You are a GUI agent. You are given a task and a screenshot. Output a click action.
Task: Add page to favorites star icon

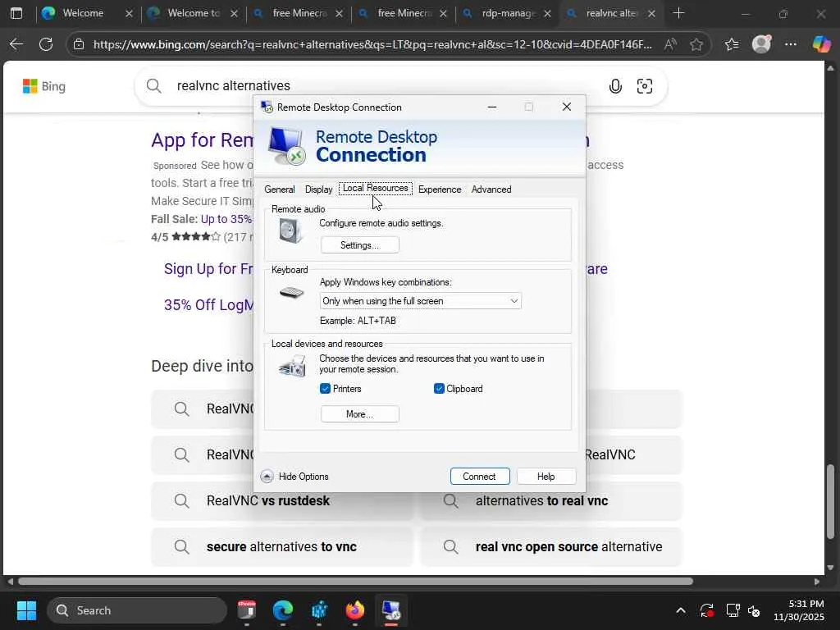pyautogui.click(x=696, y=44)
